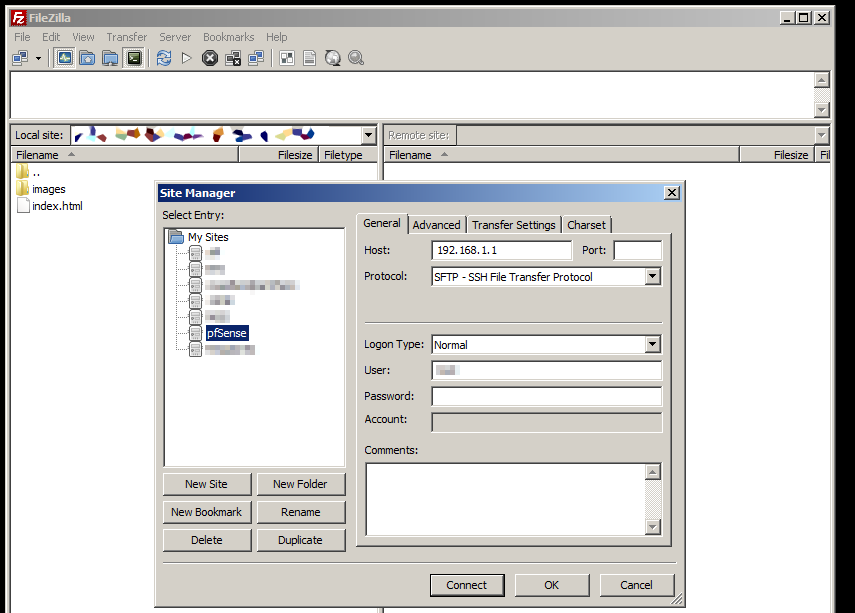Click the Delete button
855x613 pixels.
[x=207, y=540]
